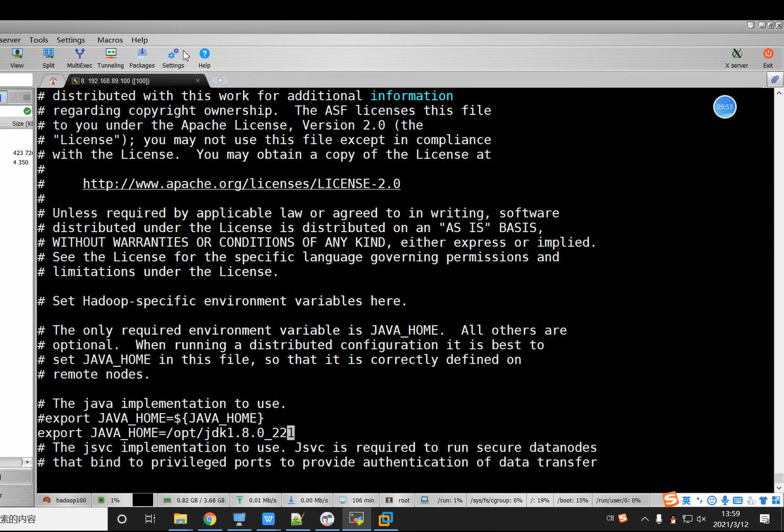Toggle the X server button
The width and height of the screenshot is (784, 532).
[x=737, y=58]
